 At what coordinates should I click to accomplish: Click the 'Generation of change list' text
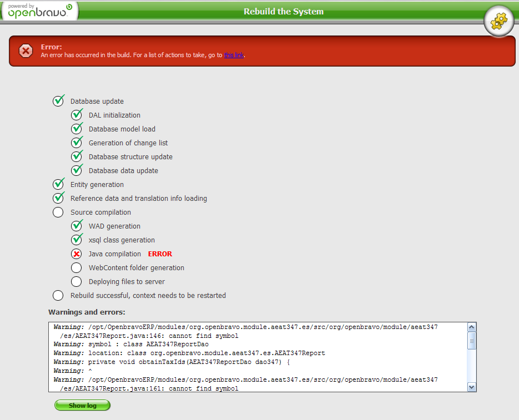click(x=128, y=143)
